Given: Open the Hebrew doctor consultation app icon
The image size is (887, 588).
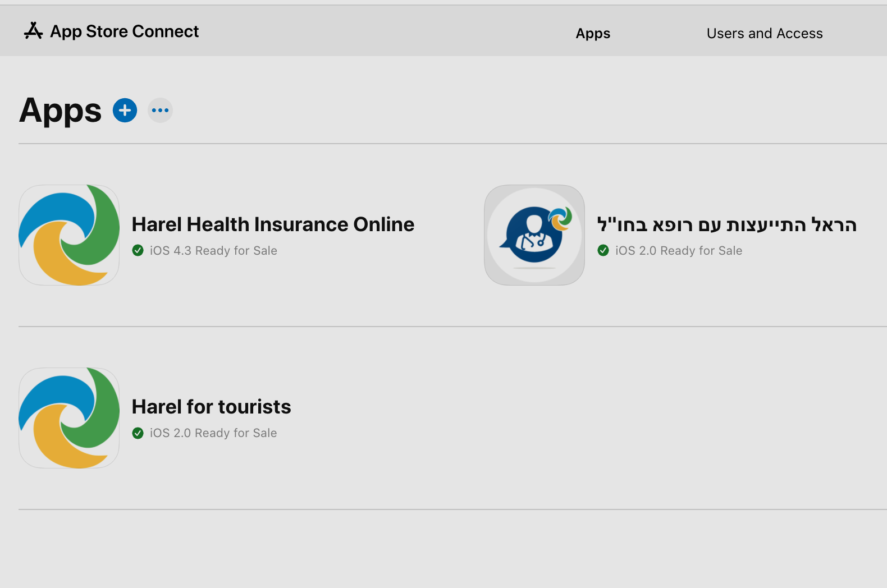Looking at the screenshot, I should tap(534, 235).
